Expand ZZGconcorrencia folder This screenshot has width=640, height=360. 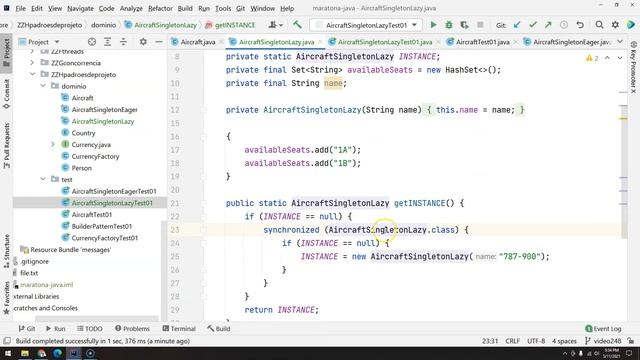pyautogui.click(x=33, y=63)
